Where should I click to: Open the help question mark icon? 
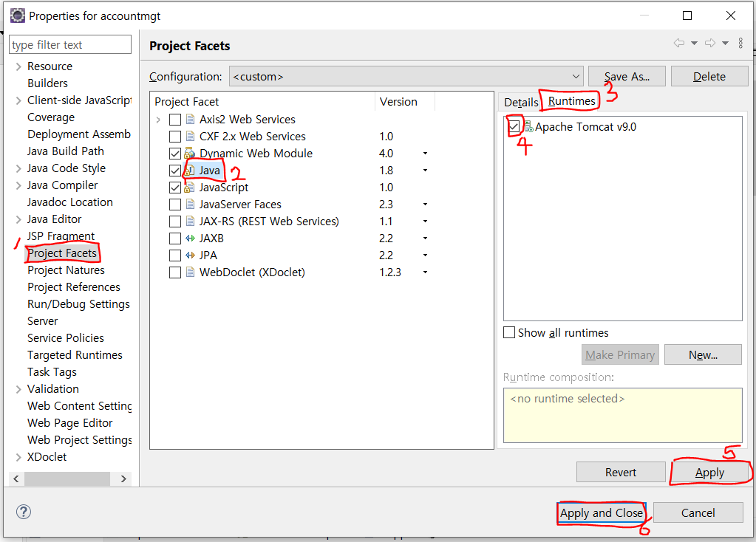point(23,512)
